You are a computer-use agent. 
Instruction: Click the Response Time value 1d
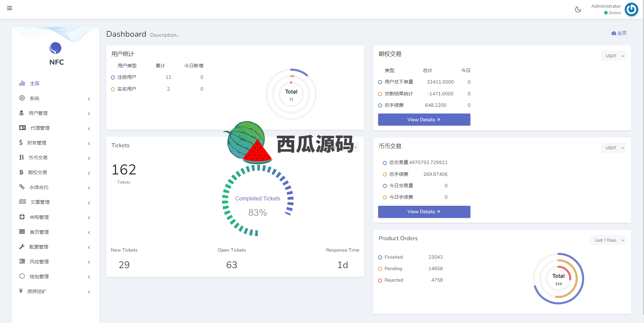point(343,265)
